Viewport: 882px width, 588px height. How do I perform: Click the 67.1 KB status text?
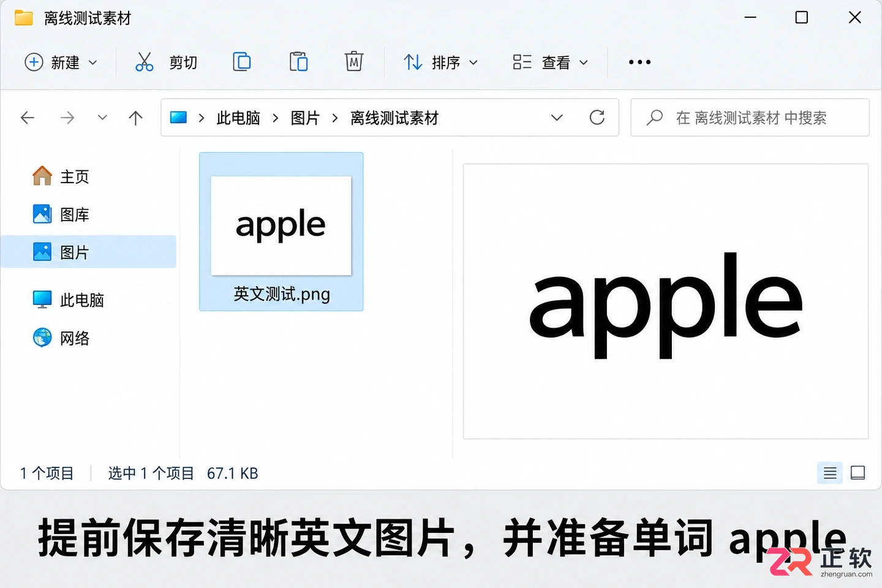click(x=233, y=473)
